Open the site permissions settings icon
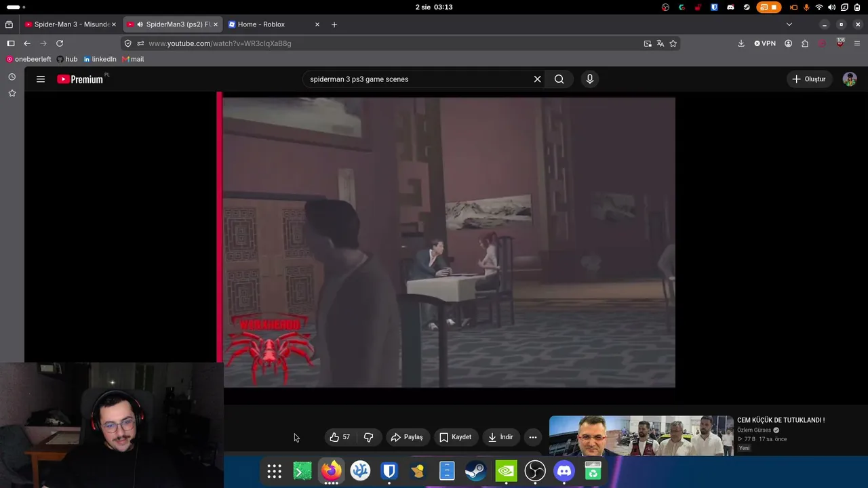868x488 pixels. (140, 43)
